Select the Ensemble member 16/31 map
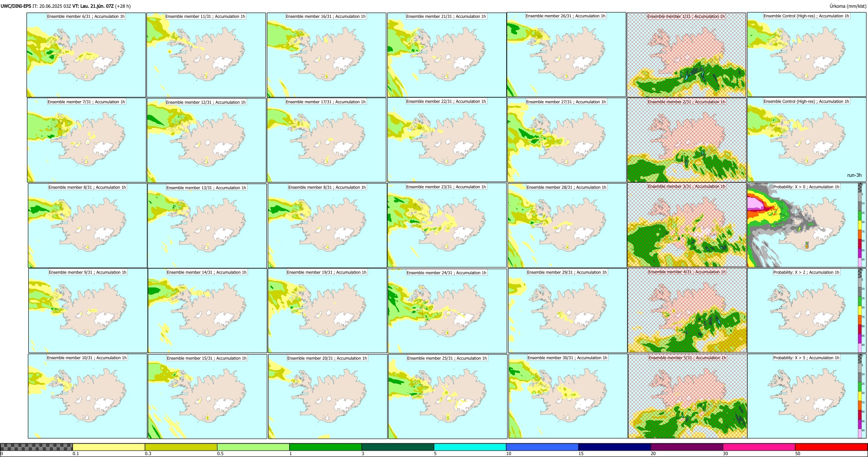Viewport: 868px width, 457px height. tap(326, 55)
